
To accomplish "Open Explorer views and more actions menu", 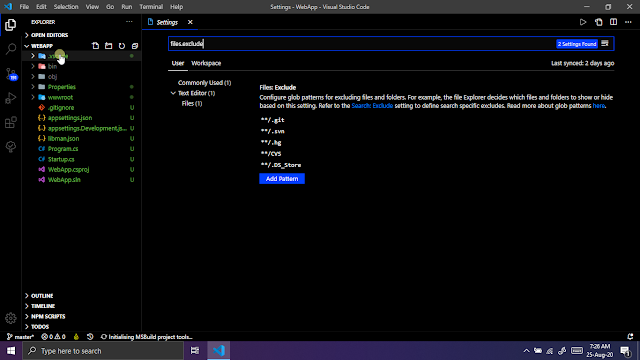I will tap(129, 22).
